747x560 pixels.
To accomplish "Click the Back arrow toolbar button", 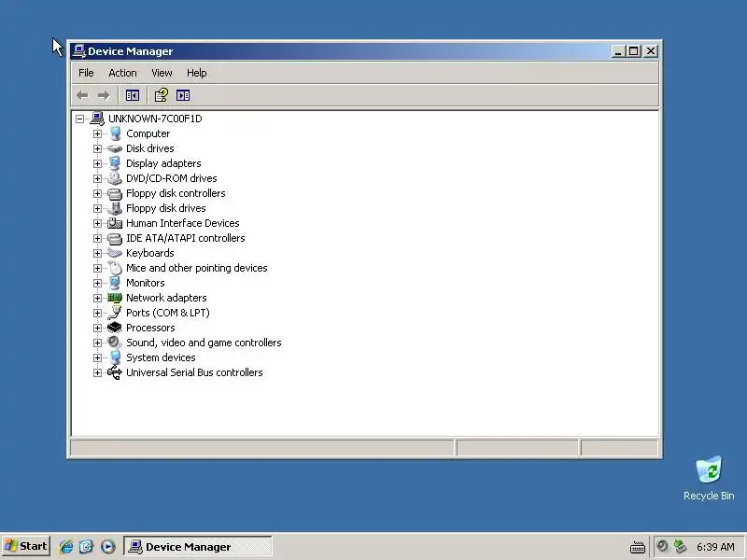I will (82, 96).
